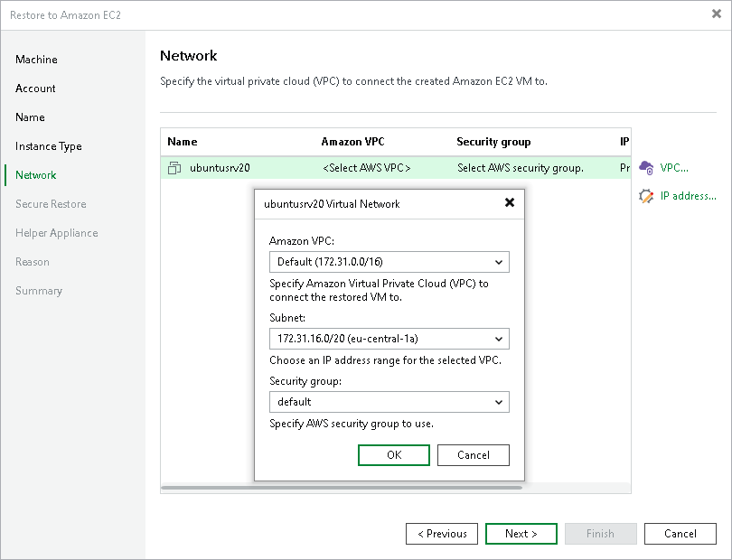Select the Secure Restore wizard step
This screenshot has width=732, height=560.
coord(51,204)
